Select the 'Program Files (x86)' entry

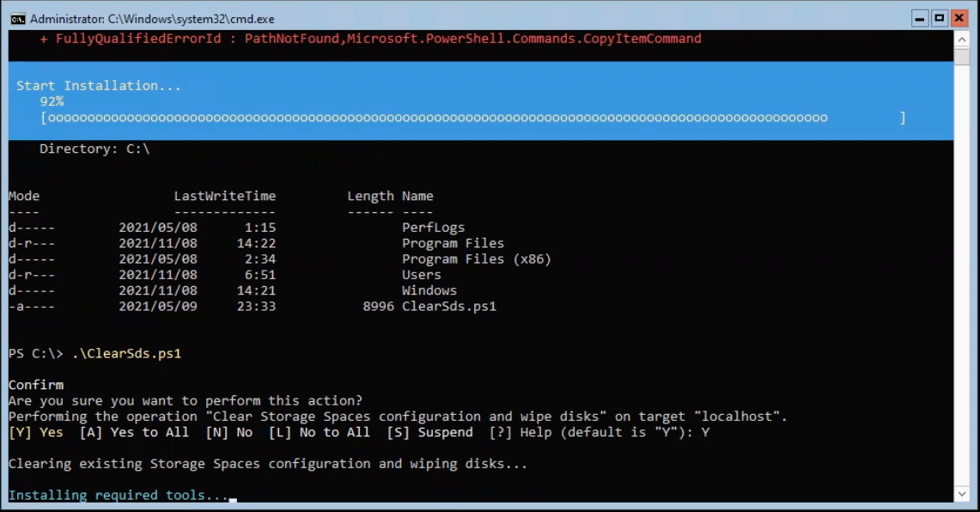coord(476,259)
